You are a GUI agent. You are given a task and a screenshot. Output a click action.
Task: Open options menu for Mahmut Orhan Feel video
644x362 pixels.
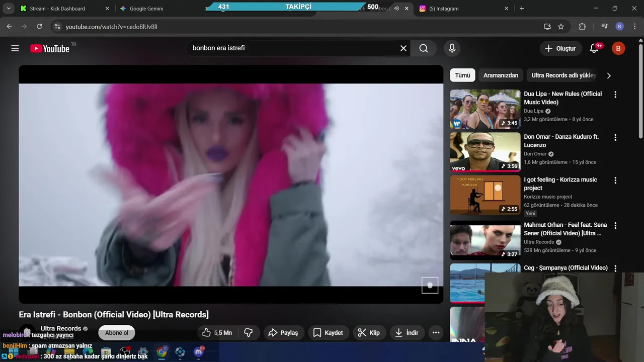[615, 226]
